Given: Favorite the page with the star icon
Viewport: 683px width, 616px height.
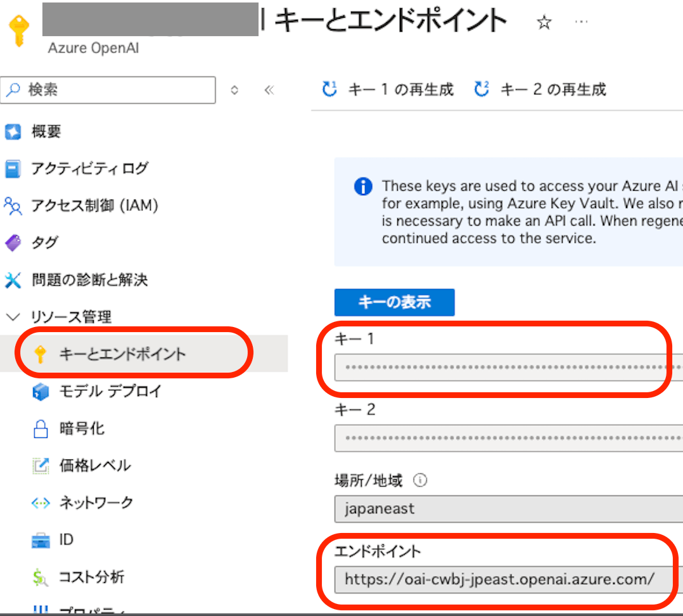Looking at the screenshot, I should click(544, 22).
